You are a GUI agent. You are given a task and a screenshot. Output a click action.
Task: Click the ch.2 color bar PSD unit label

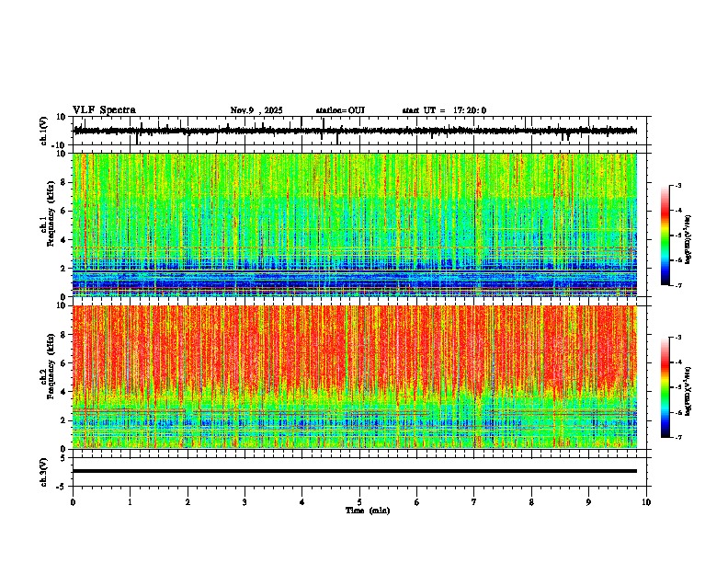(x=688, y=392)
